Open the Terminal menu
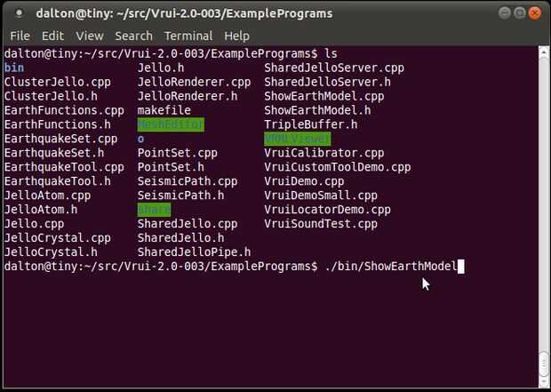 click(x=188, y=36)
